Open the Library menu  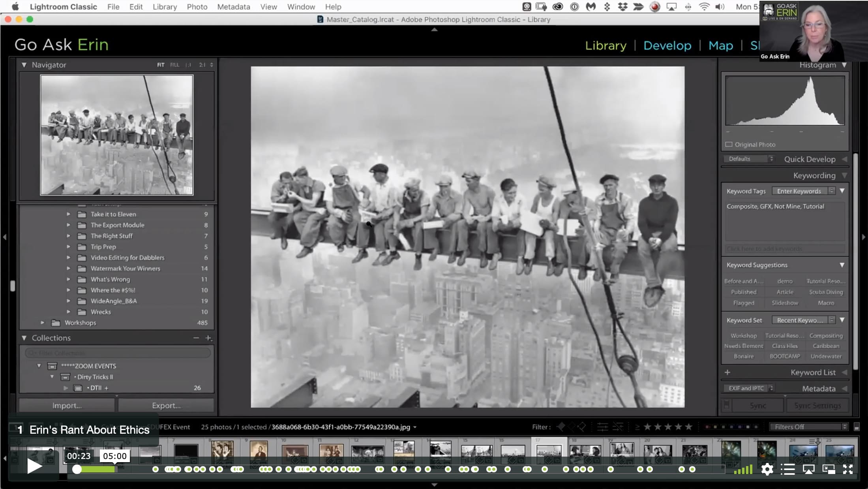pos(165,7)
